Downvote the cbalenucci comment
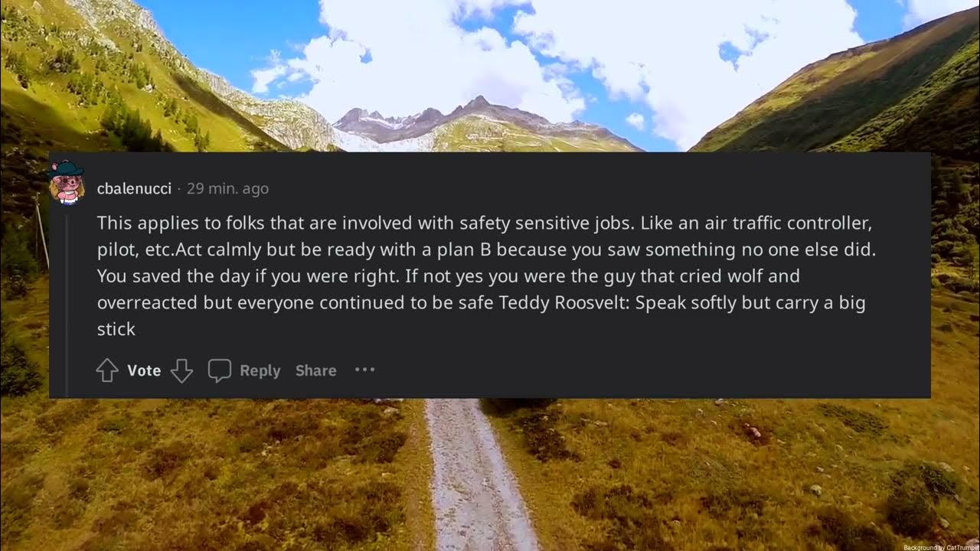980x551 pixels. point(181,370)
